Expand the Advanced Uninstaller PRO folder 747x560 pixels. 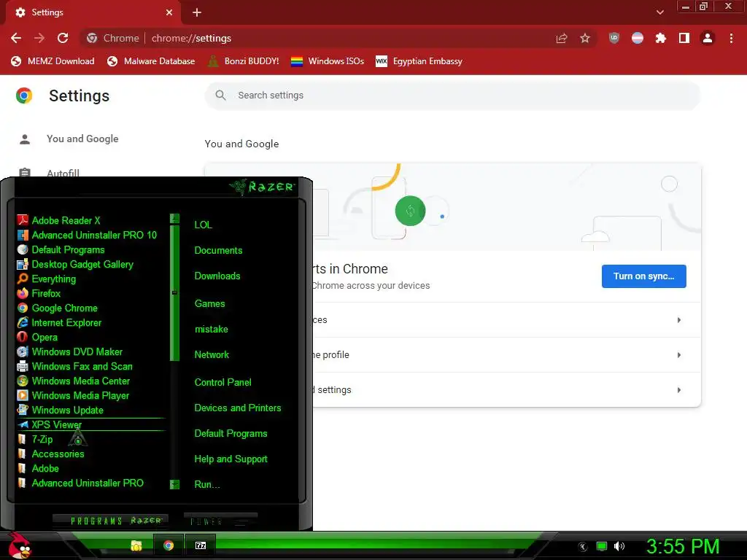[80, 483]
